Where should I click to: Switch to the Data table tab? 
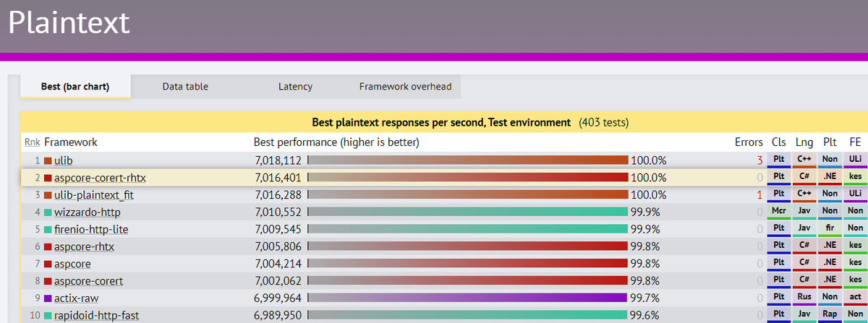[185, 87]
